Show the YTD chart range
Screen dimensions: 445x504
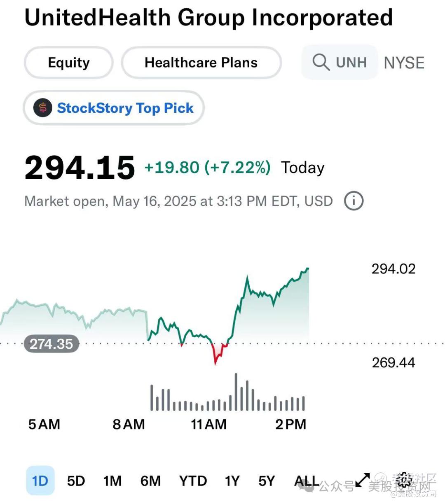coord(193,481)
